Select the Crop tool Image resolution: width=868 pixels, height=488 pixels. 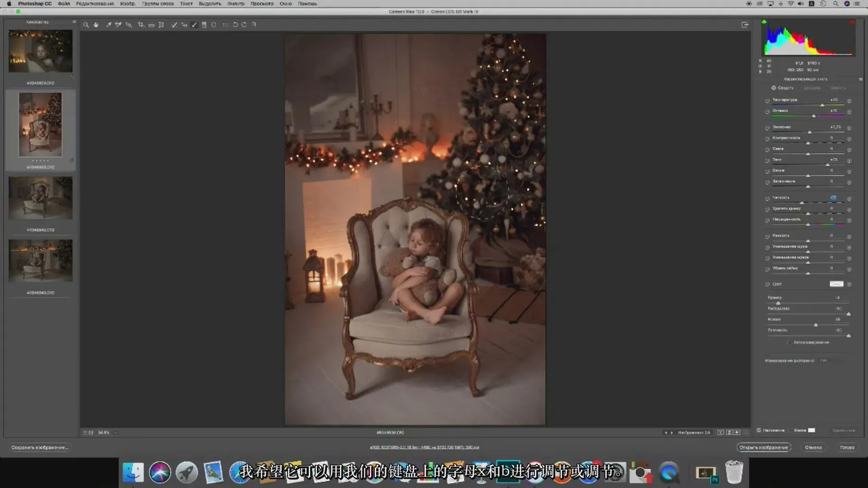[x=141, y=25]
